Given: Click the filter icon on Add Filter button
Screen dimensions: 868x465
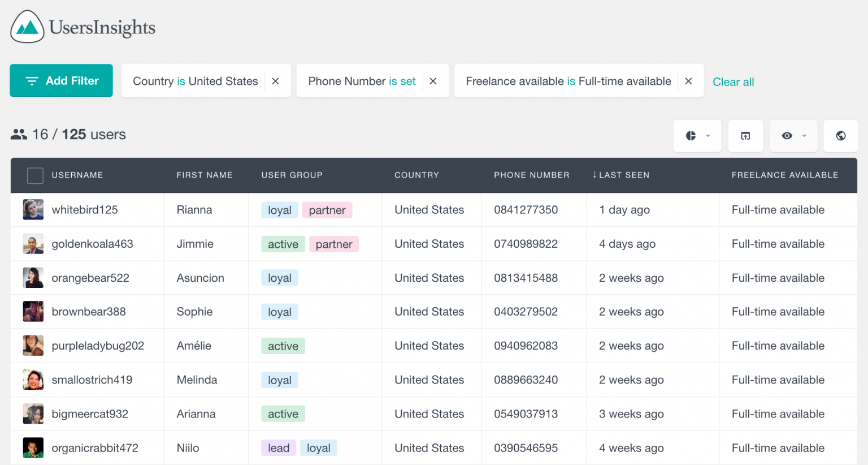Looking at the screenshot, I should [32, 80].
